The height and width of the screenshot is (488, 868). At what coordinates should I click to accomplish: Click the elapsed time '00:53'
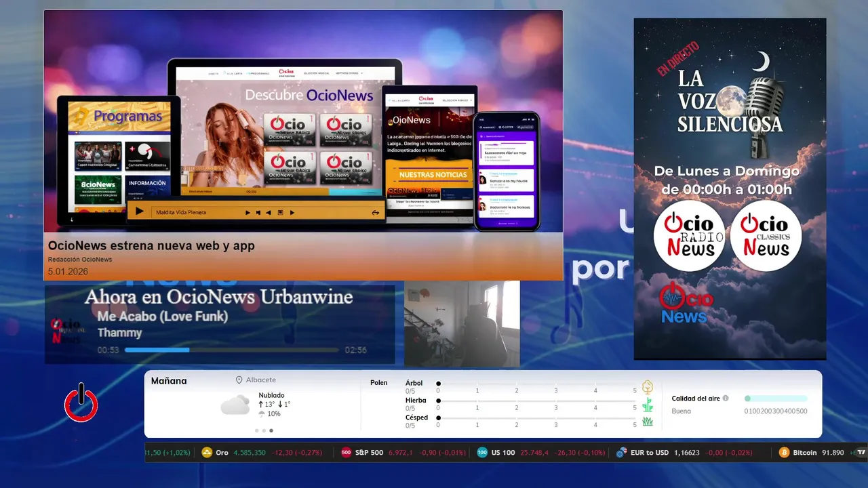(108, 350)
